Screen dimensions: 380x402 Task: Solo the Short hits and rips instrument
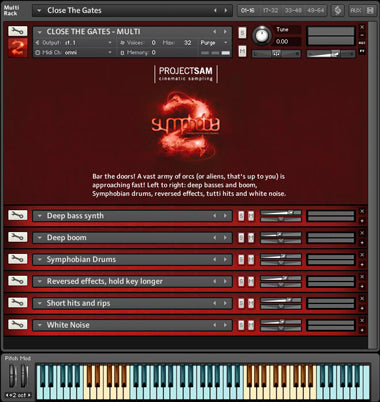[241, 303]
